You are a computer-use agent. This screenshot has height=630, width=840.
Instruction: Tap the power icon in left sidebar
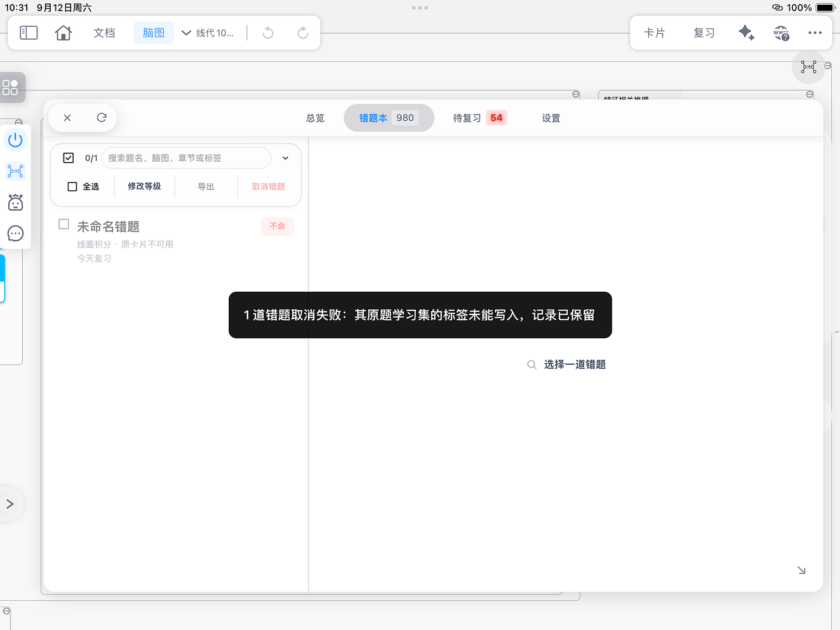(16, 140)
